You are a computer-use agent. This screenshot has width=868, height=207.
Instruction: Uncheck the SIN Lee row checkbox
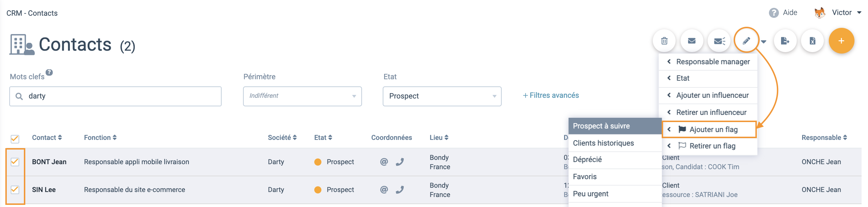(x=15, y=190)
